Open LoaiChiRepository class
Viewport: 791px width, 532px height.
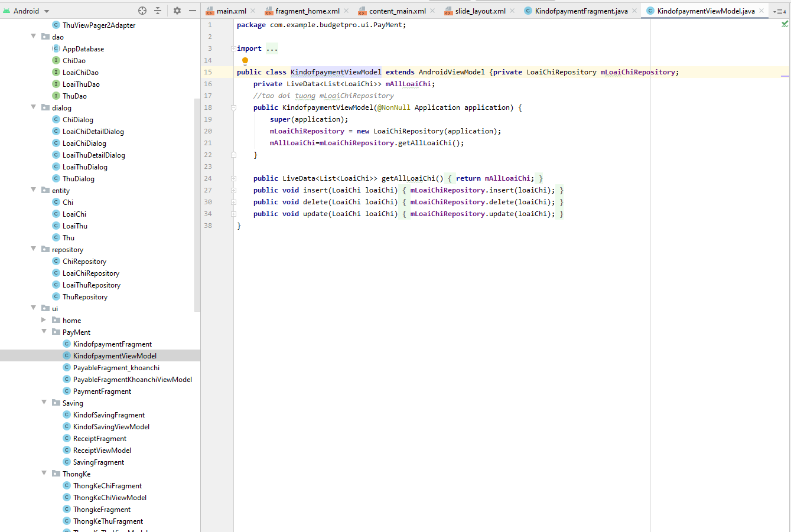[x=91, y=273]
